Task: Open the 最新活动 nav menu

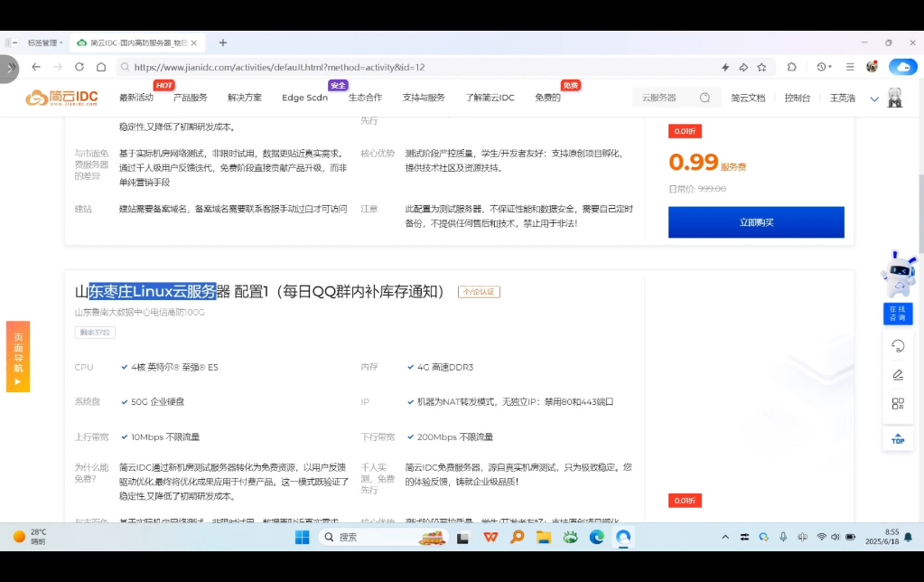Action: click(136, 98)
